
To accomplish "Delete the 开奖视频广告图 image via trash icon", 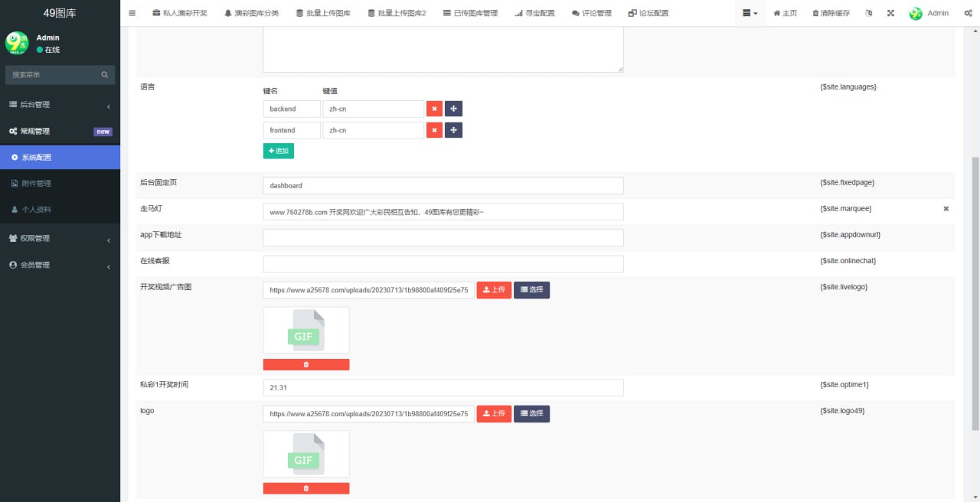I will (x=306, y=364).
